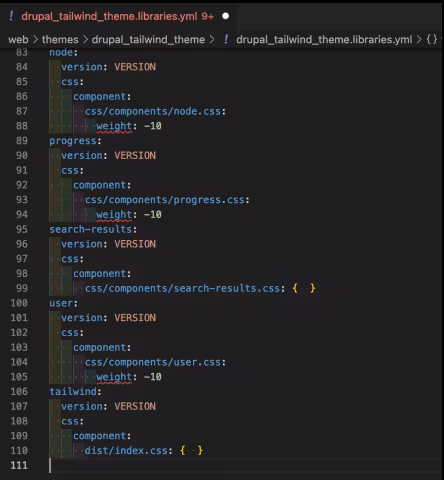Click the YAML file icon in the tab

(x=11, y=16)
